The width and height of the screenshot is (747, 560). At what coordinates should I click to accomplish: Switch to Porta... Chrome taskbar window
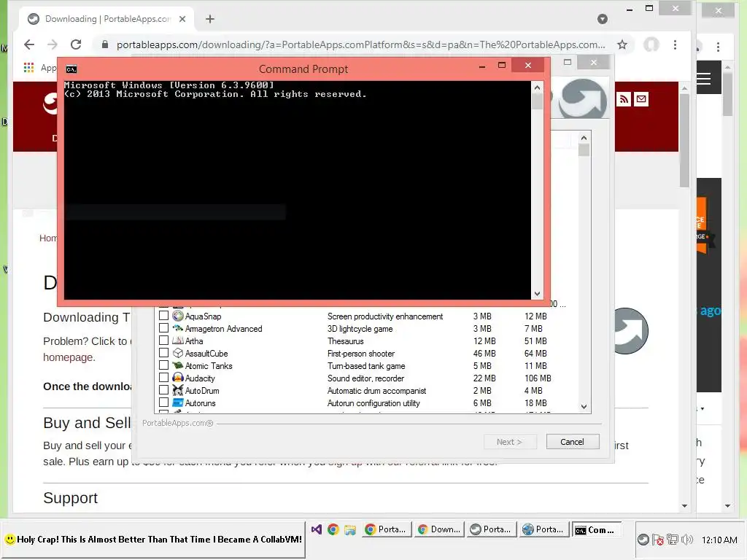[387, 529]
